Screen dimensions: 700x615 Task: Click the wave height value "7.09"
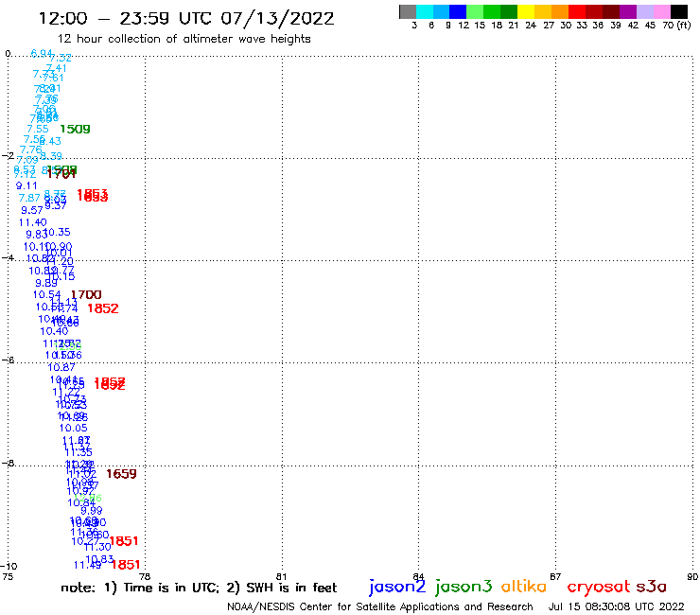pyautogui.click(x=26, y=160)
